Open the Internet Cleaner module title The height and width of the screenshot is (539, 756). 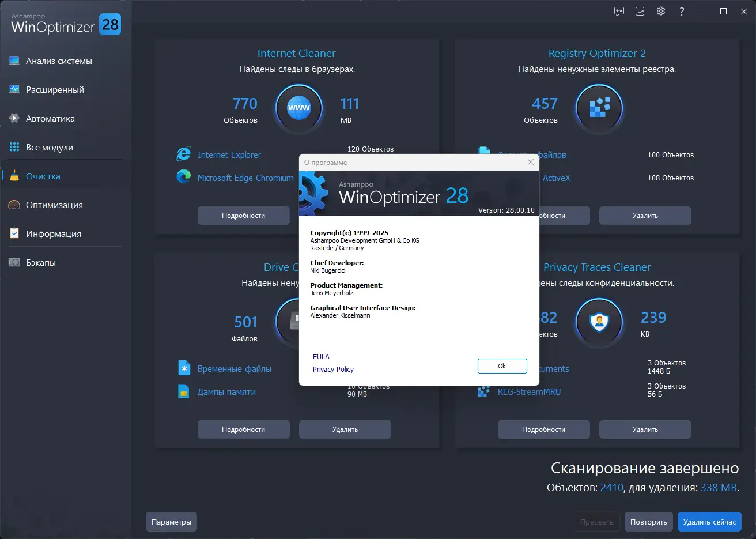[x=296, y=54]
